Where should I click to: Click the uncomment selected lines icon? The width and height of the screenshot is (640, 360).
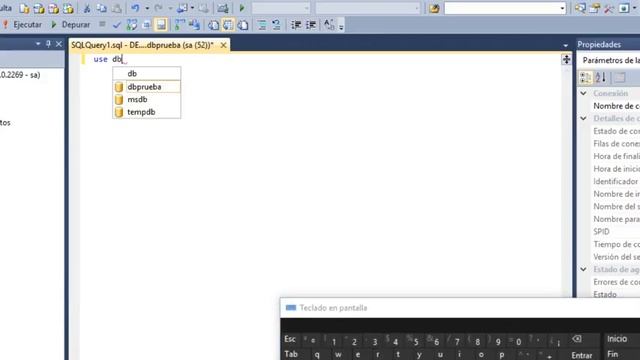pyautogui.click(x=276, y=25)
